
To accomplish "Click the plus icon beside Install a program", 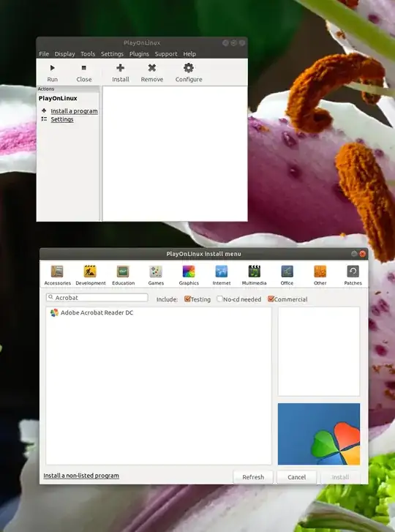I will [44, 110].
